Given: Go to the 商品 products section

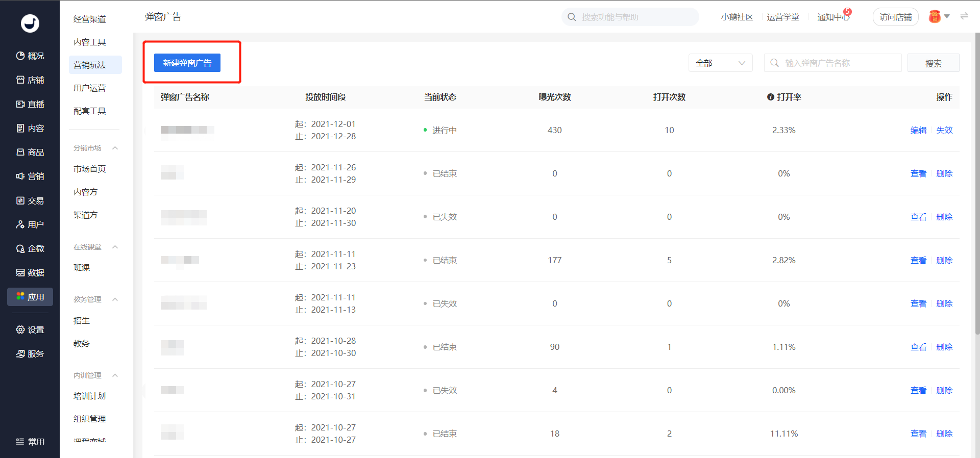Looking at the screenshot, I should pos(30,152).
